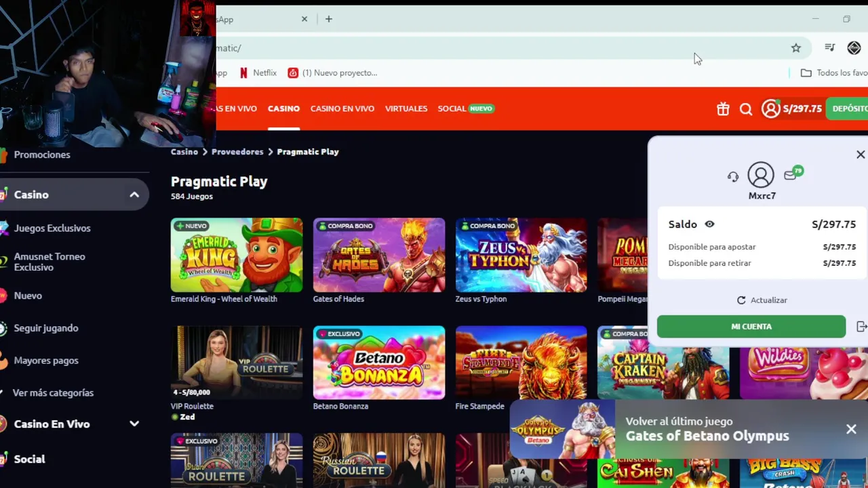
Task: Click Disponible para retirar label
Action: (709, 263)
